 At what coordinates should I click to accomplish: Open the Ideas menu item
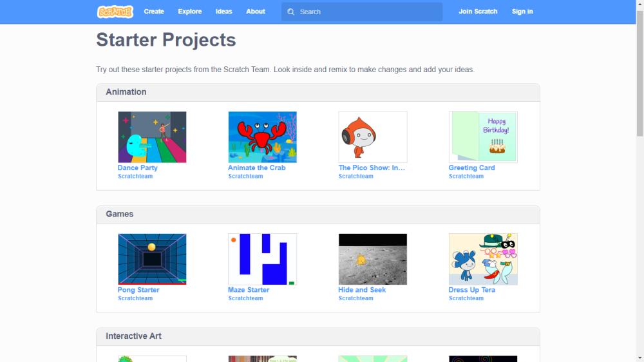224,12
